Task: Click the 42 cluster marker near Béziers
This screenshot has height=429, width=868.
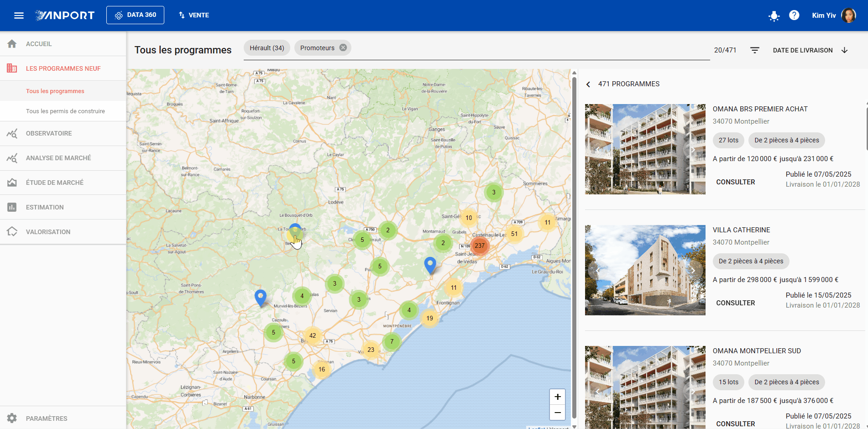Action: pos(313,335)
